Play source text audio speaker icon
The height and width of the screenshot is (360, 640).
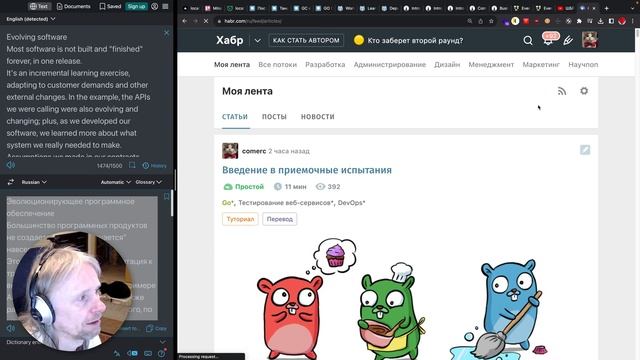pos(11,165)
